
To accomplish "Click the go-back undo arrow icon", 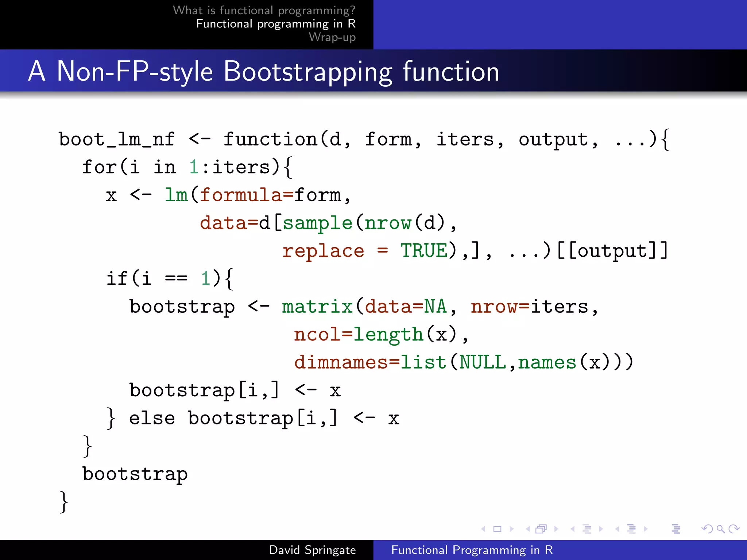I will 707,529.
